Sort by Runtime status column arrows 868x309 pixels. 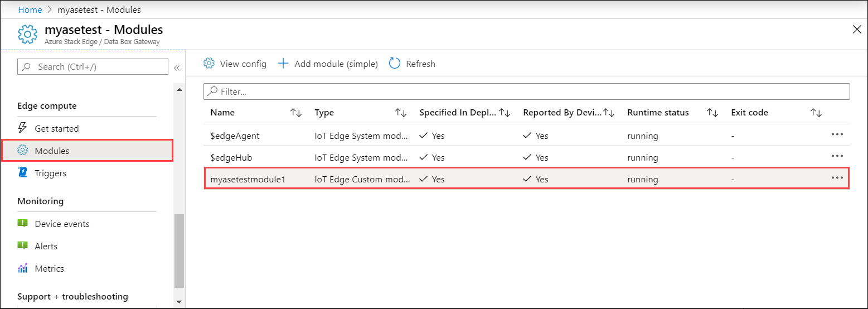[712, 113]
